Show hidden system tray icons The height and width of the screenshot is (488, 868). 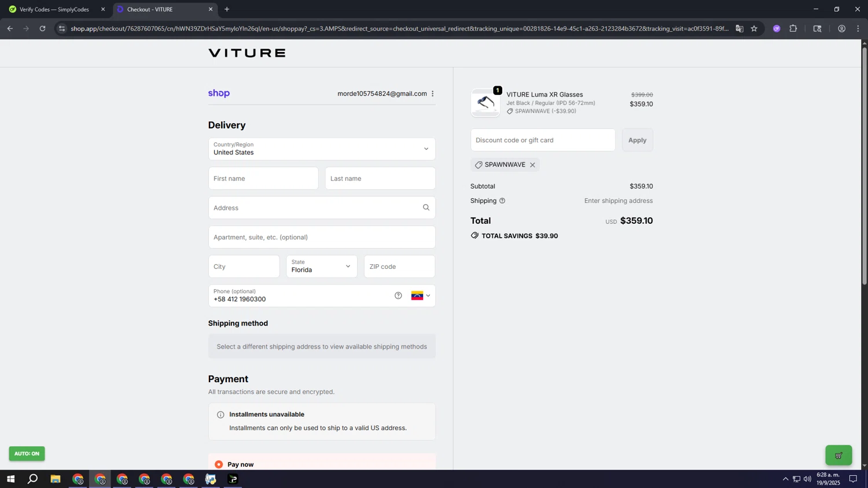(x=785, y=479)
